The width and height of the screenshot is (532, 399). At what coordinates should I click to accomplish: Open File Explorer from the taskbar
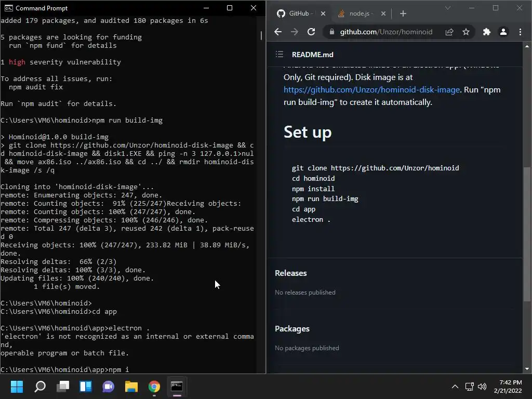131,387
